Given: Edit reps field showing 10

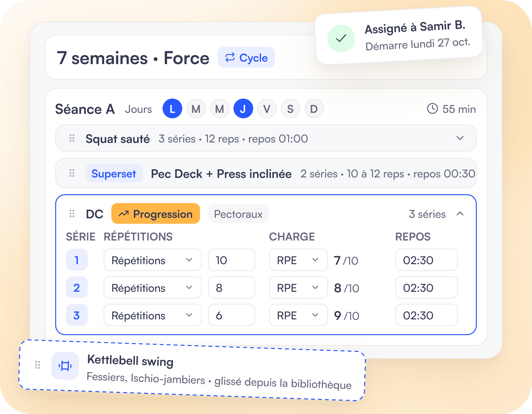Looking at the screenshot, I should point(232,260).
